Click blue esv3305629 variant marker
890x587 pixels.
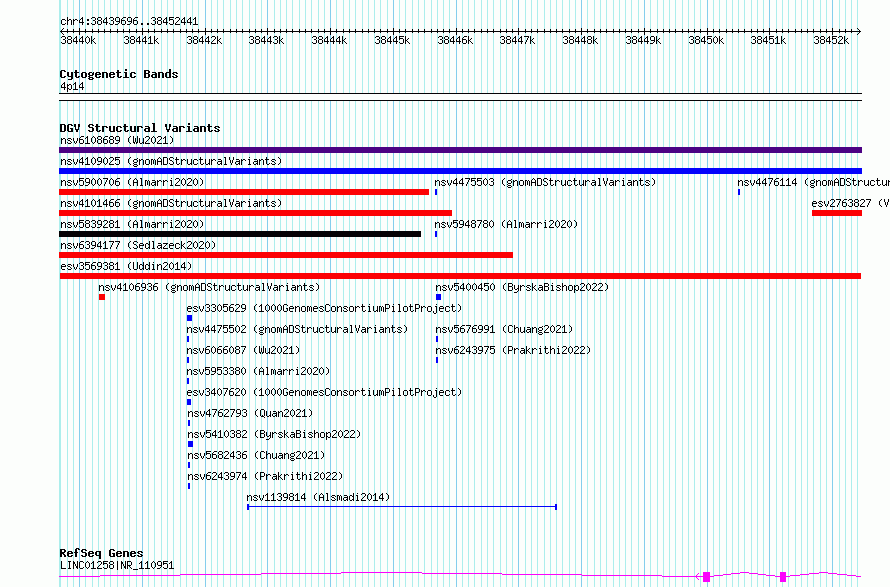190,318
